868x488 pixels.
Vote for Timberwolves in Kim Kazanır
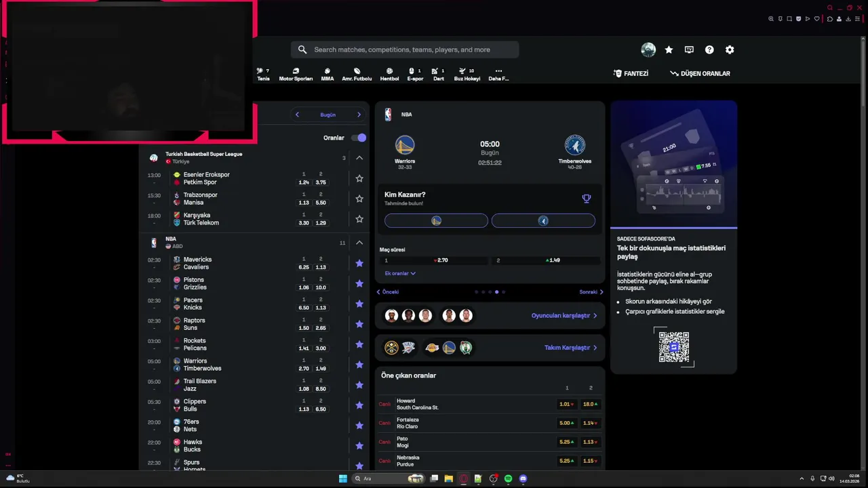point(543,221)
